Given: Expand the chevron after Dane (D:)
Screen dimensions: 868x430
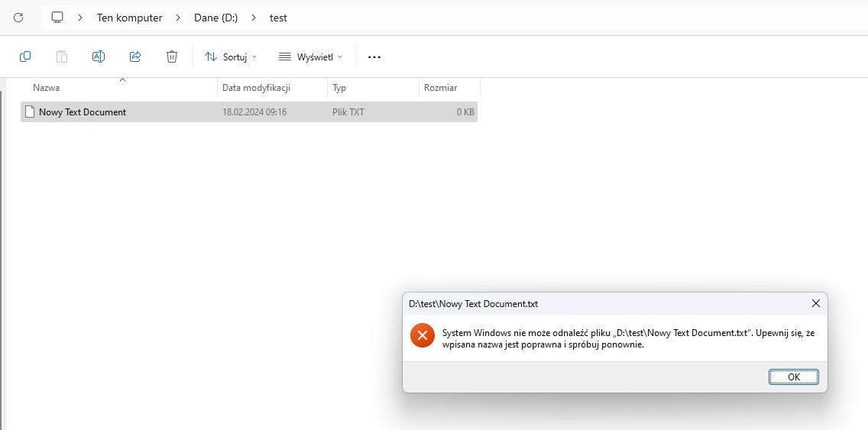Looking at the screenshot, I should 254,17.
